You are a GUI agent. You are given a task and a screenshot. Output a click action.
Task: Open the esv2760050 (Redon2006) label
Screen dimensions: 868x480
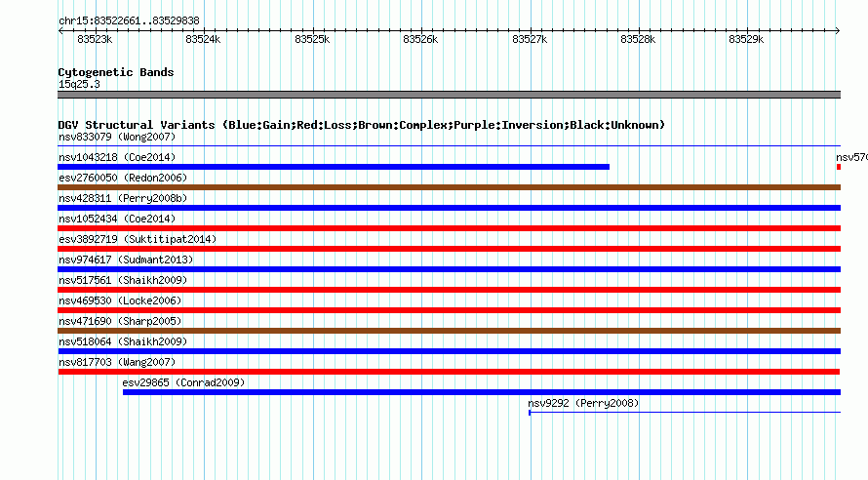[x=123, y=178]
